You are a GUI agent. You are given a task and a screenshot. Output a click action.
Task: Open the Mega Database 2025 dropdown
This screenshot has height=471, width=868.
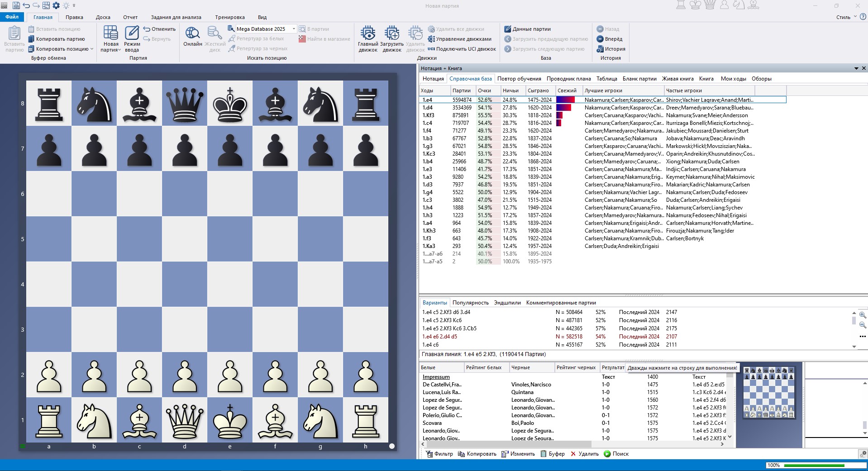[294, 29]
